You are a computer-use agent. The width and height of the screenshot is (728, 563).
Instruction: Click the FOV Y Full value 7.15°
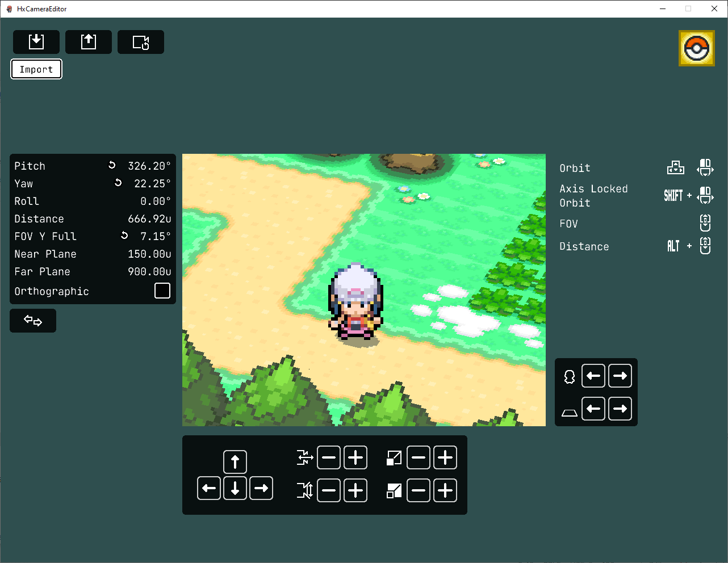tap(156, 236)
